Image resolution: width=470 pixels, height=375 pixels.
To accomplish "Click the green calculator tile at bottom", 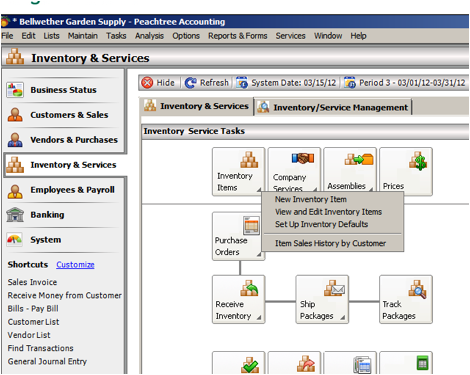I will coord(406,363).
